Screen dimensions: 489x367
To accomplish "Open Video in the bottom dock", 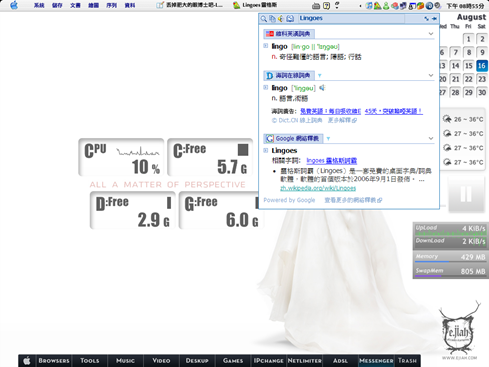I will (x=161, y=361).
